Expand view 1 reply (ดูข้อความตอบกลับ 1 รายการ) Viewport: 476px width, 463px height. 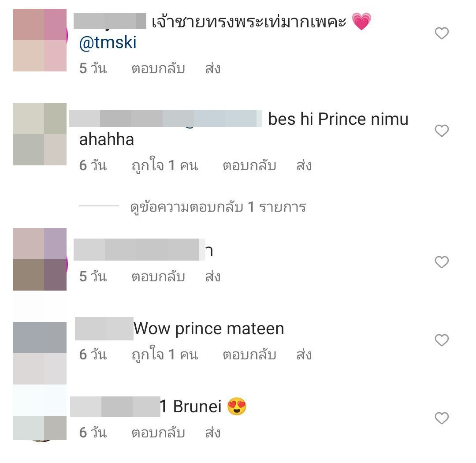(x=218, y=207)
